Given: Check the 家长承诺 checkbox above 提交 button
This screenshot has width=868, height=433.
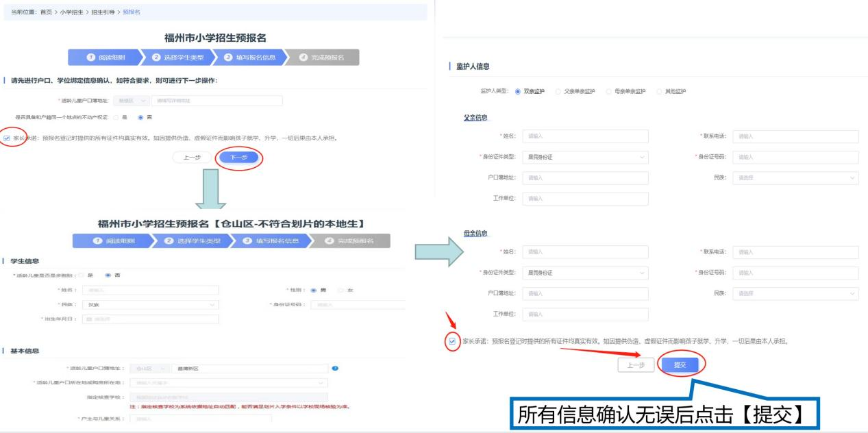Looking at the screenshot, I should point(452,341).
